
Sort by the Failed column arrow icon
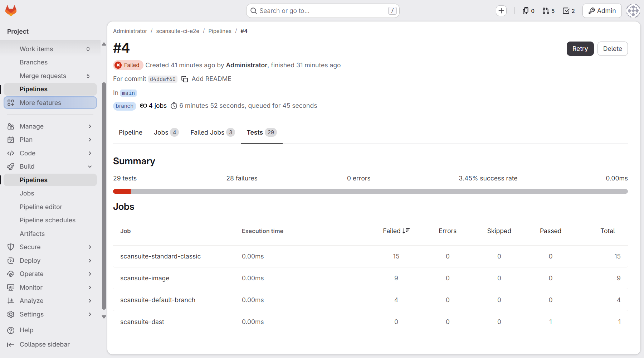pyautogui.click(x=406, y=231)
